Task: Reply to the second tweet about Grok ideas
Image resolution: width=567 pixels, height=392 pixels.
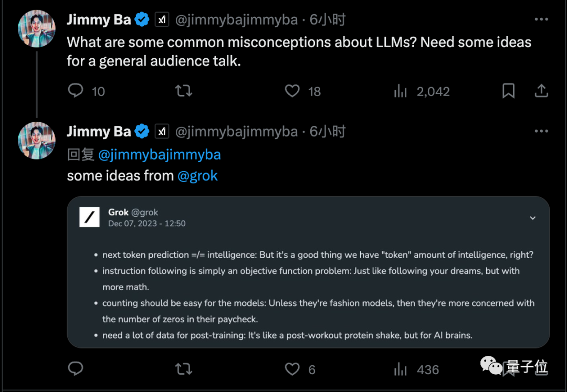Action: tap(76, 369)
